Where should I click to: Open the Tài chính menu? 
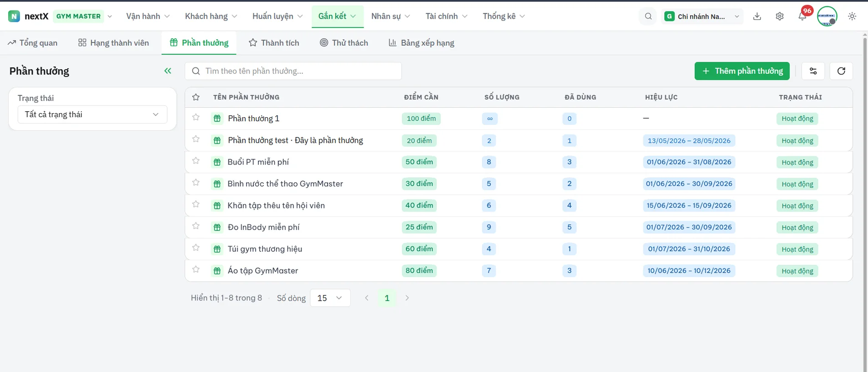click(447, 16)
